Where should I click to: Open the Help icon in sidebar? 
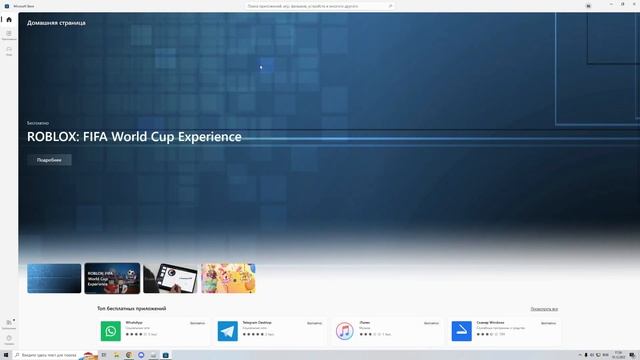click(x=9, y=339)
